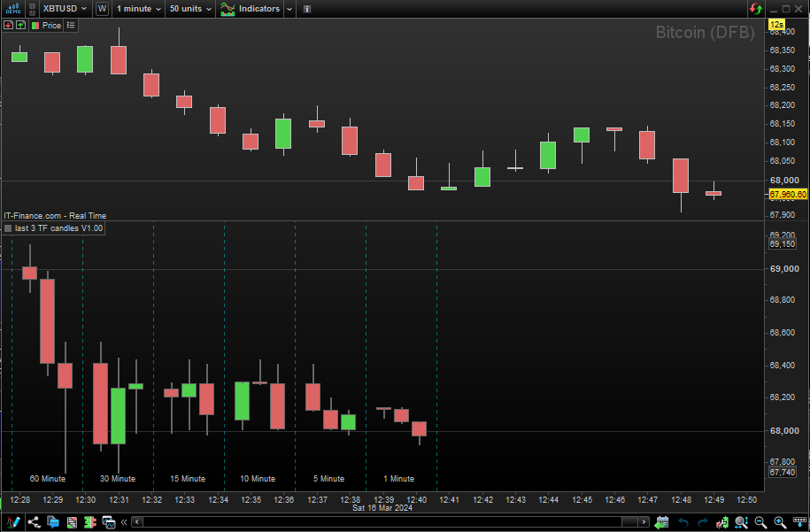Open the 1 minute timeframe dropdown
Image resolution: width=810 pixels, height=532 pixels.
click(x=139, y=9)
